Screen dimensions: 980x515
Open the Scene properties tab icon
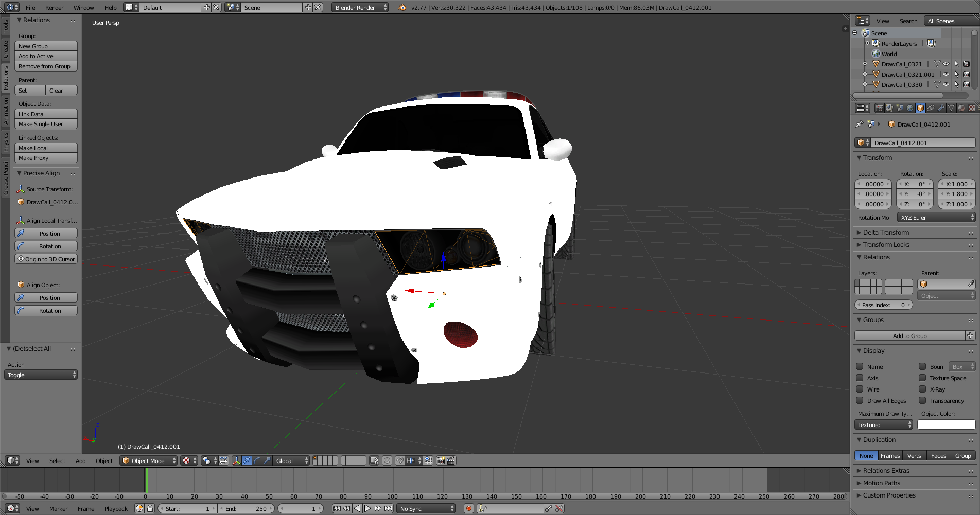(900, 108)
